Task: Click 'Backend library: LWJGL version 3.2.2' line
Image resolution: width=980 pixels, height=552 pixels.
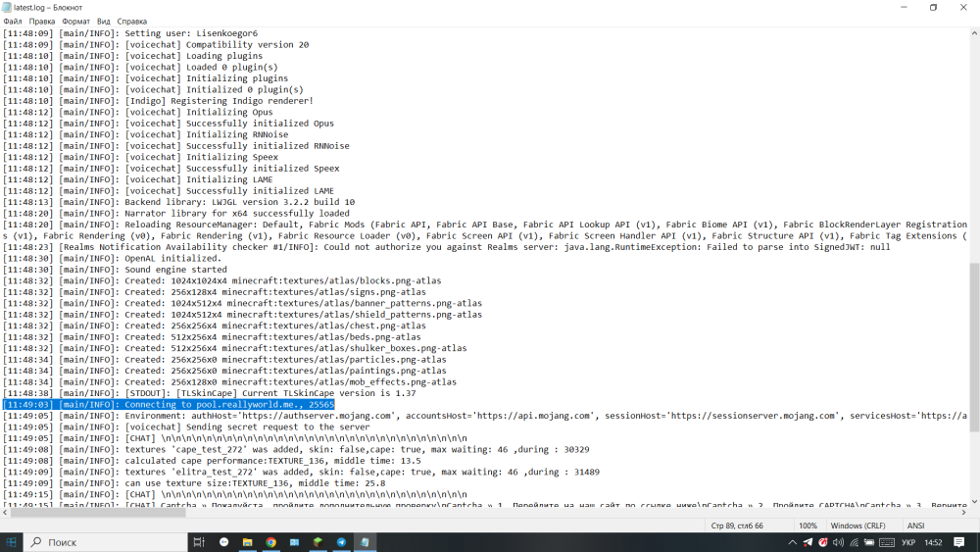Action: pyautogui.click(x=178, y=202)
